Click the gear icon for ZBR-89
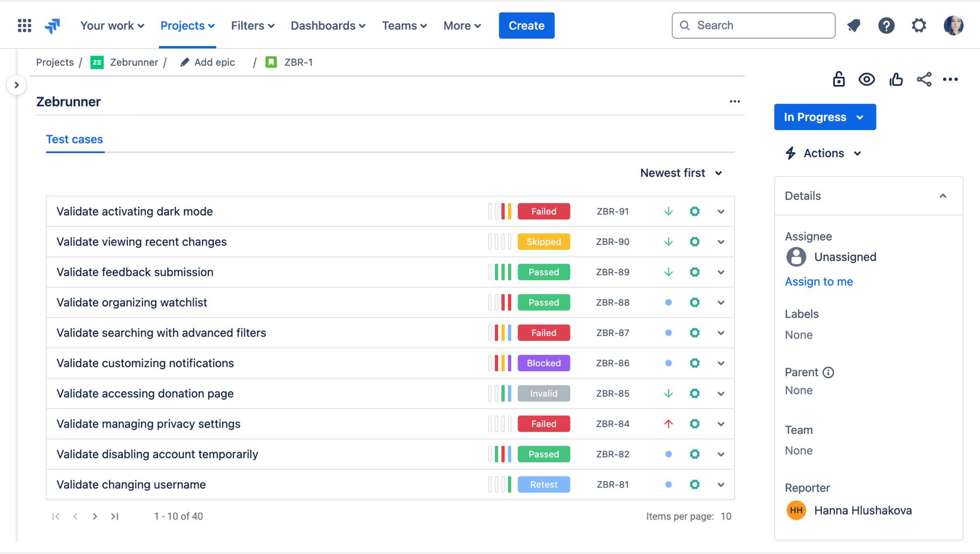 click(695, 272)
